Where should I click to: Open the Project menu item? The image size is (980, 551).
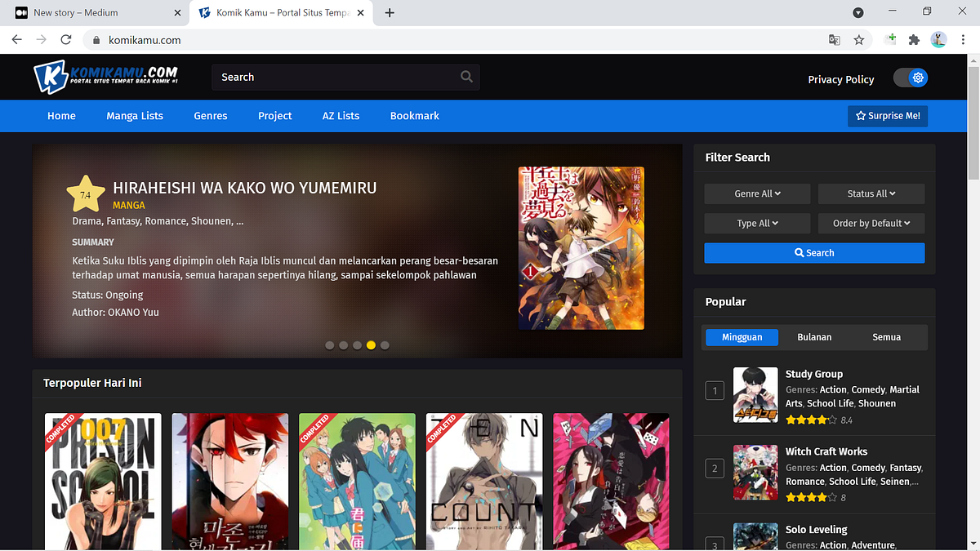click(275, 116)
